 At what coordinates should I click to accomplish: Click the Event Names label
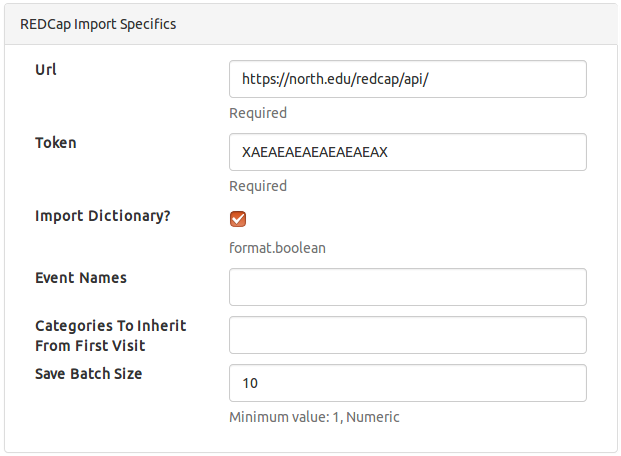(81, 277)
